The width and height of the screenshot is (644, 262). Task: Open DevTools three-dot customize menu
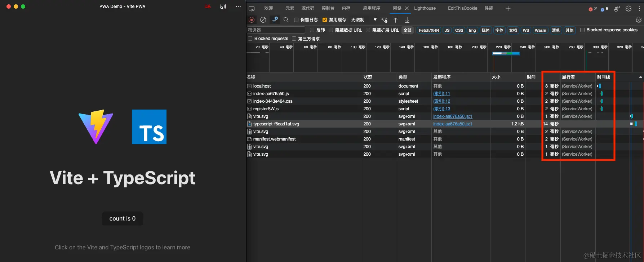639,8
